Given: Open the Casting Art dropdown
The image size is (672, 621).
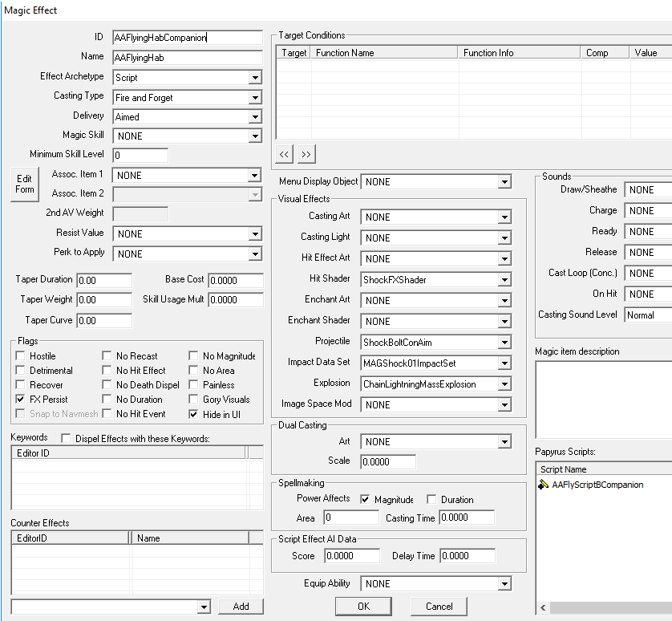Looking at the screenshot, I should pos(504,217).
